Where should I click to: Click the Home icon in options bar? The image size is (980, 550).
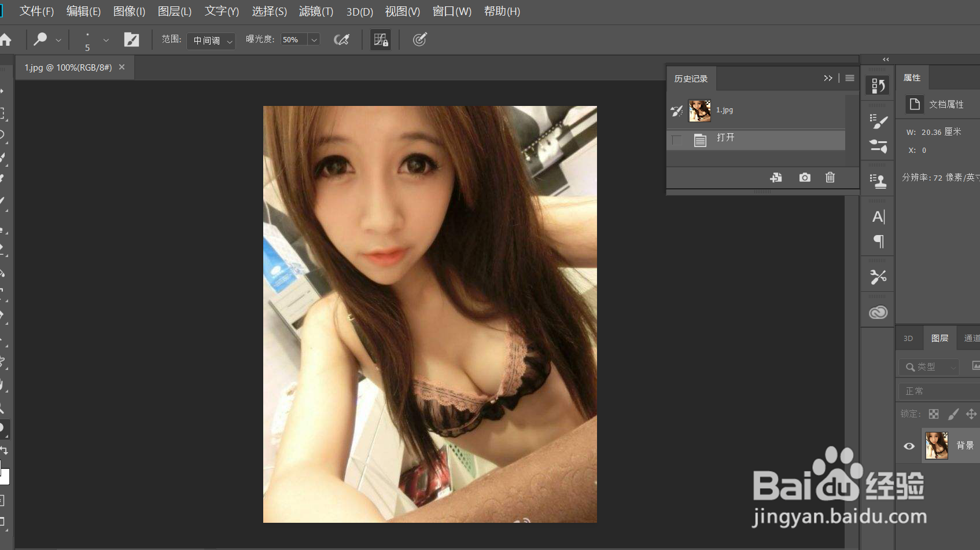coord(6,39)
